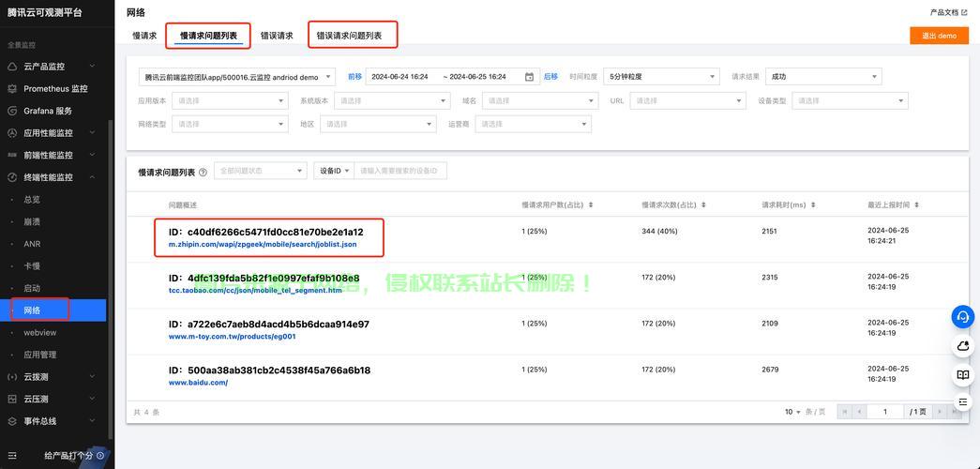Switch to the 错误请求 tab
The width and height of the screenshot is (980, 469).
tap(277, 36)
